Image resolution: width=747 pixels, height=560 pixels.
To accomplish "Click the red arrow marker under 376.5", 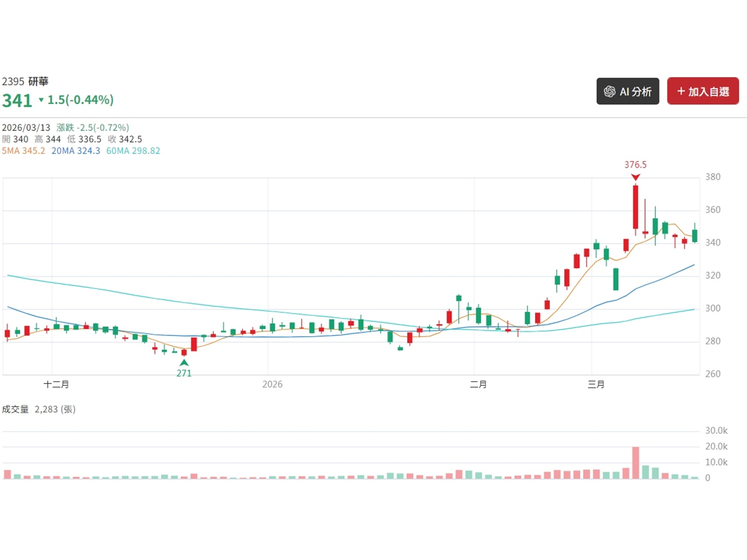I will (x=635, y=177).
